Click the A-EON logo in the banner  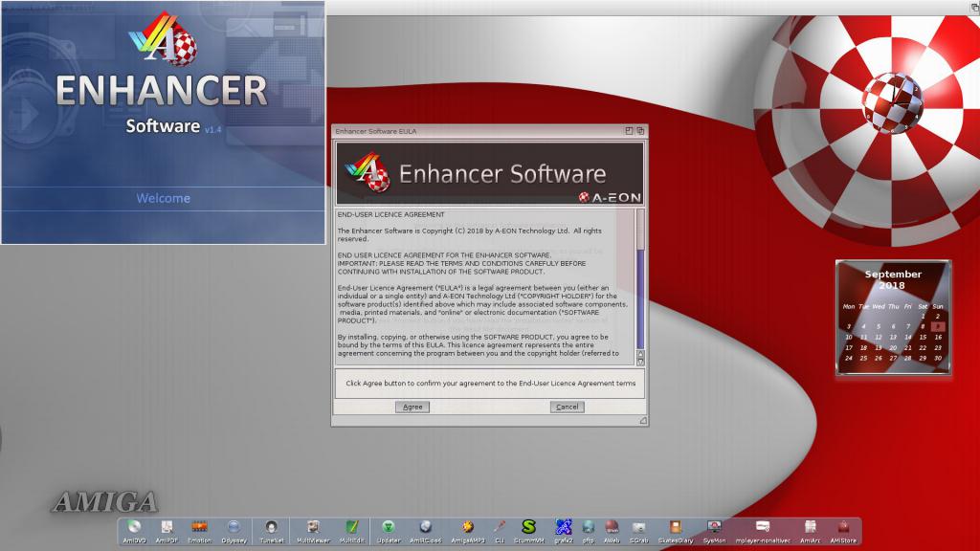pyautogui.click(x=610, y=197)
